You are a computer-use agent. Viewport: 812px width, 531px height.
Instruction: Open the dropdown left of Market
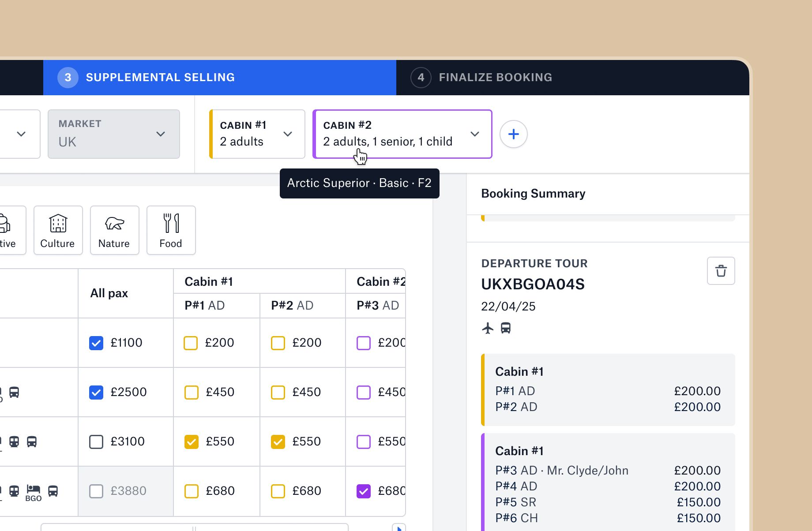[x=20, y=134]
